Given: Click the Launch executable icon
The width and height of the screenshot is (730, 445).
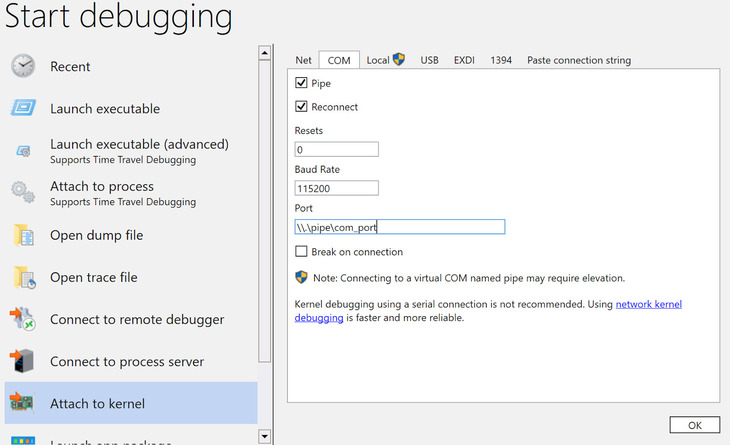Looking at the screenshot, I should [23, 108].
